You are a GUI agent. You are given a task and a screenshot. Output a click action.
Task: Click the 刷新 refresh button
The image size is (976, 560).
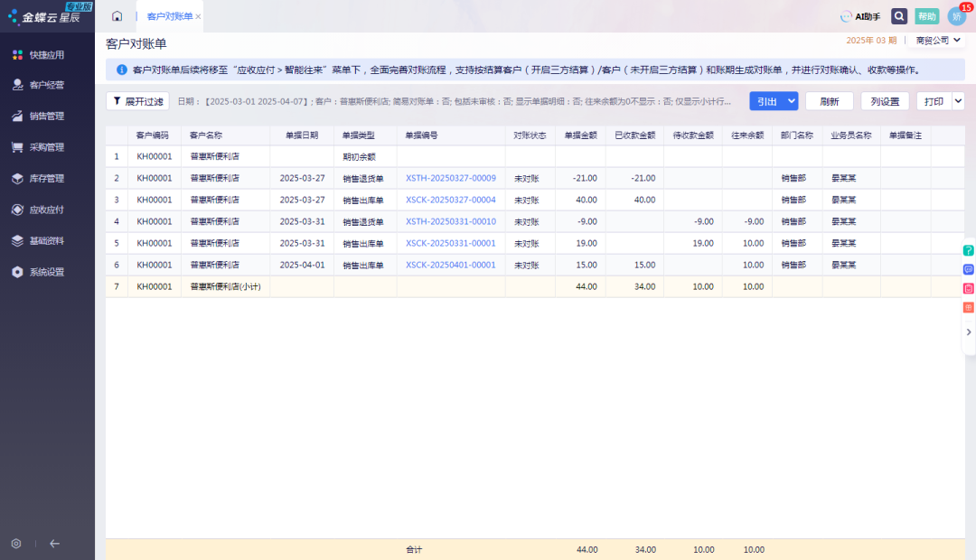(x=829, y=101)
